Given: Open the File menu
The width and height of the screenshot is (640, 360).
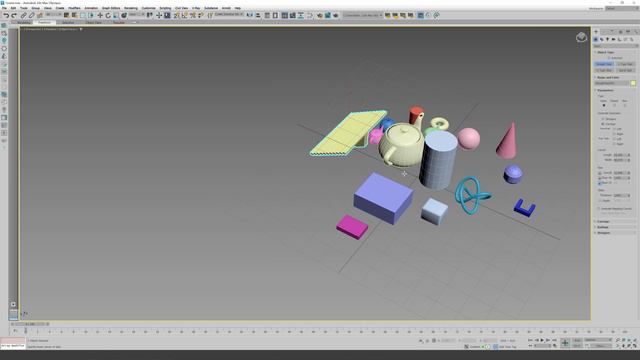Looking at the screenshot, I should 4,8.
